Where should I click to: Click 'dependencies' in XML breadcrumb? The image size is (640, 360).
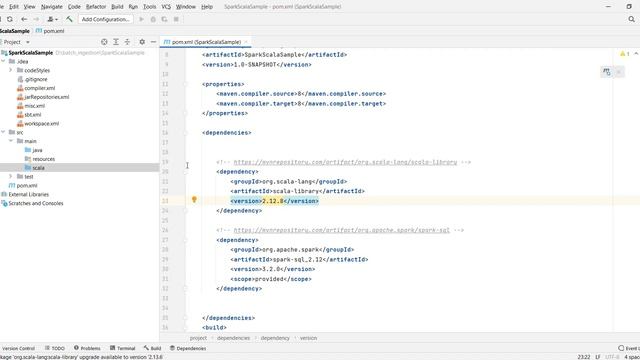click(233, 338)
